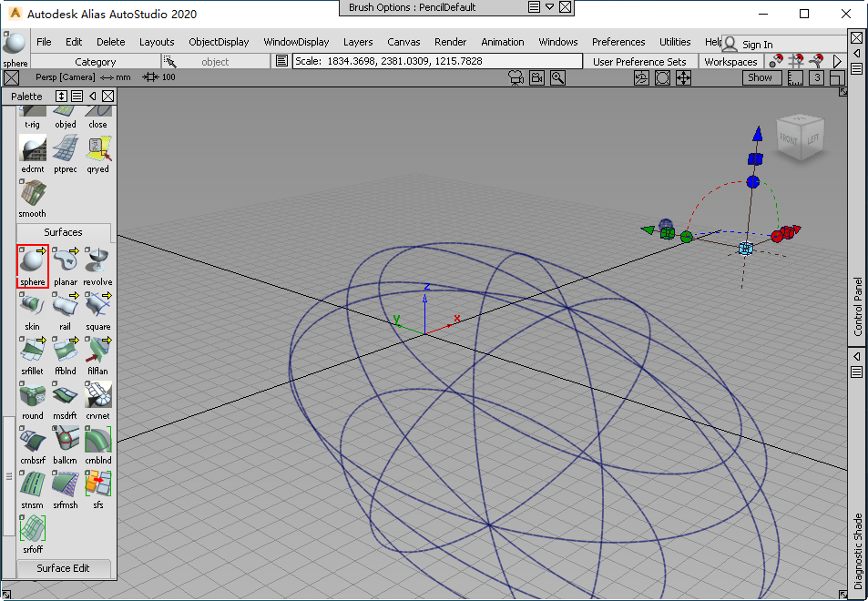
Task: Open the Render menu
Action: coord(450,42)
